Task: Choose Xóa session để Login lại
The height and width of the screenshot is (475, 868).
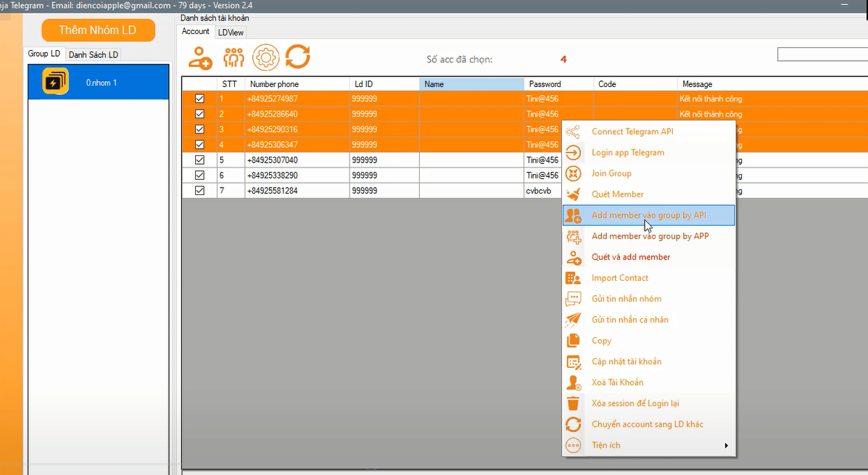Action: 649,403
